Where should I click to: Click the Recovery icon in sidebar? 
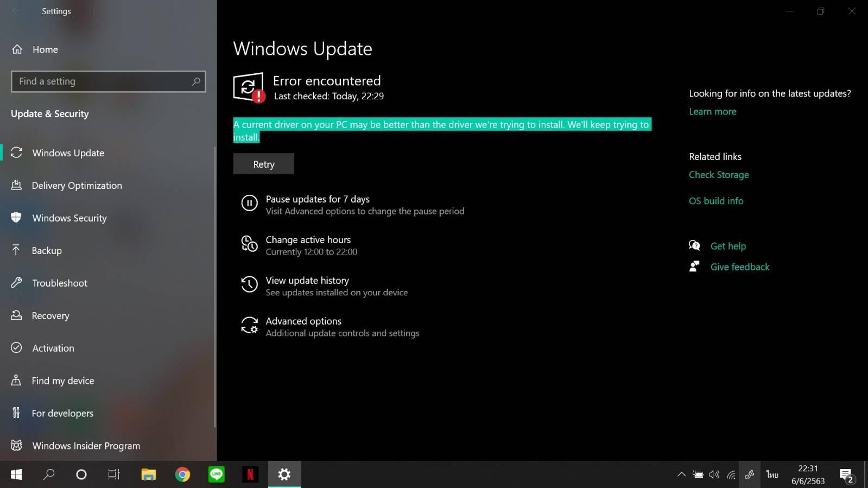click(16, 315)
